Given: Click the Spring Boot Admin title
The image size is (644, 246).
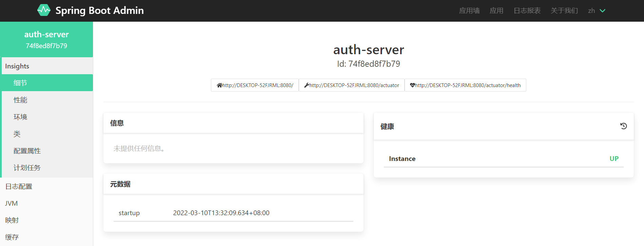Looking at the screenshot, I should click(x=100, y=11).
